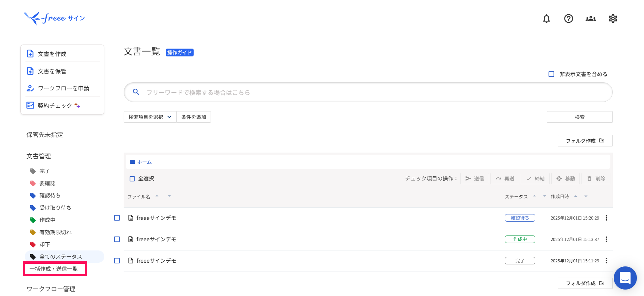Click file icon of 完了 document

tap(131, 261)
